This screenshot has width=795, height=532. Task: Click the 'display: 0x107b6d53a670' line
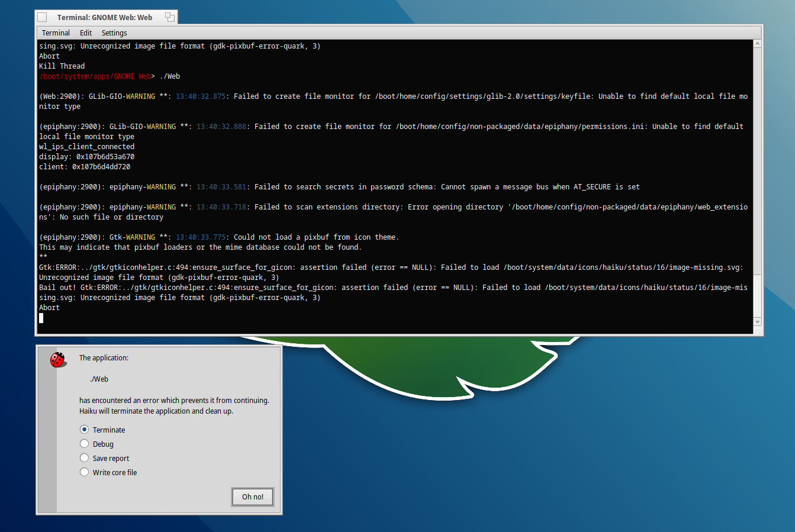click(86, 157)
